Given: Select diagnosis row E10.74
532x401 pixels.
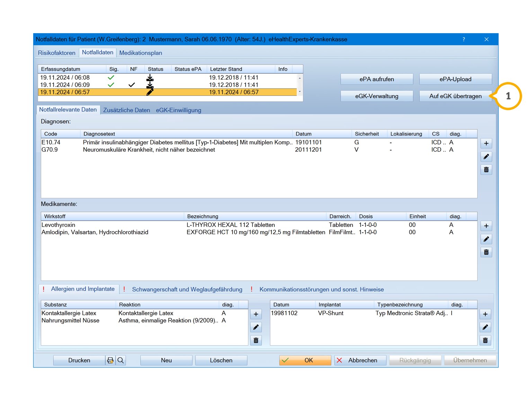Looking at the screenshot, I should 259,142.
